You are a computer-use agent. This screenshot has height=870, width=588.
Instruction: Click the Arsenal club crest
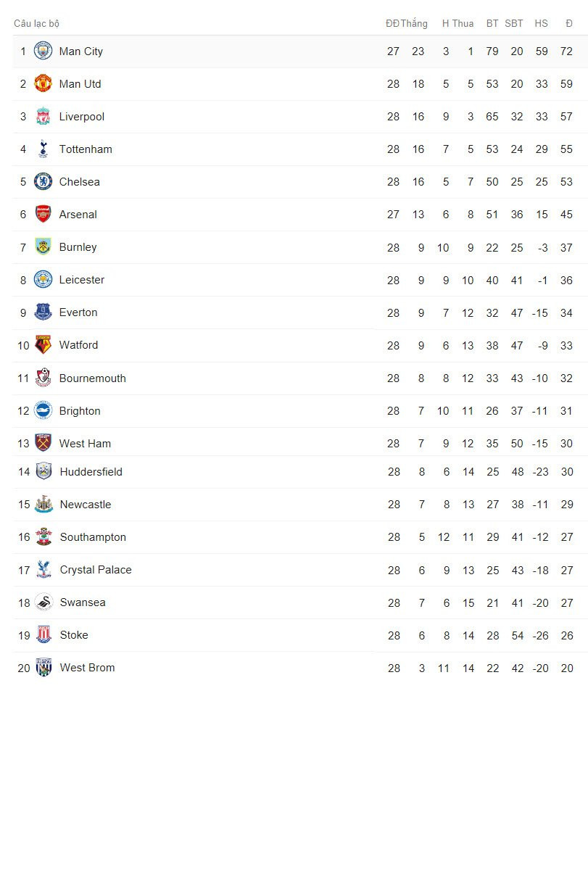[44, 215]
